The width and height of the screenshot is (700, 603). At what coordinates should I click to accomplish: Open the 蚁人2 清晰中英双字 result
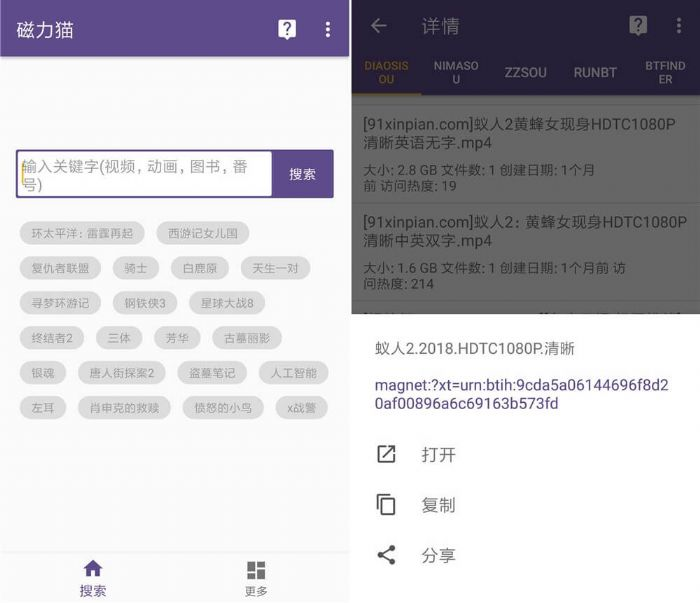[525, 231]
